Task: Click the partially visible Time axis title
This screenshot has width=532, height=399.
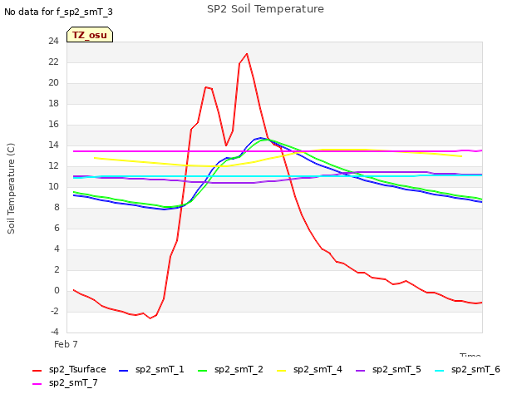Action: tap(470, 354)
